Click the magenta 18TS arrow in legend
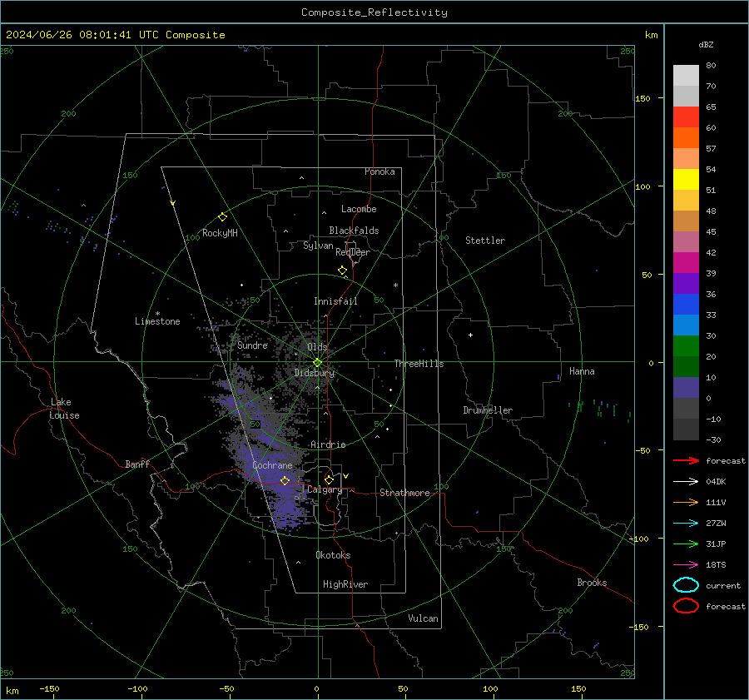Screen dimensions: 749x700 tap(686, 565)
